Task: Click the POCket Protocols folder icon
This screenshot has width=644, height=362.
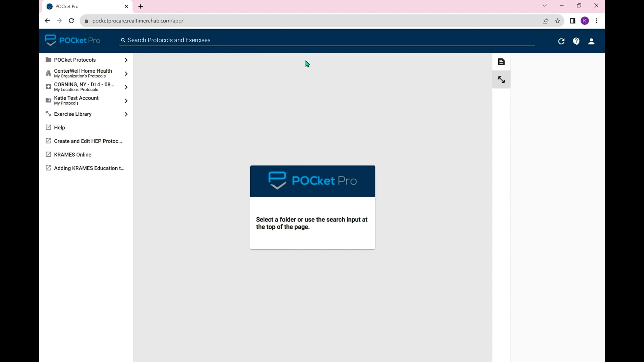Action: click(48, 60)
